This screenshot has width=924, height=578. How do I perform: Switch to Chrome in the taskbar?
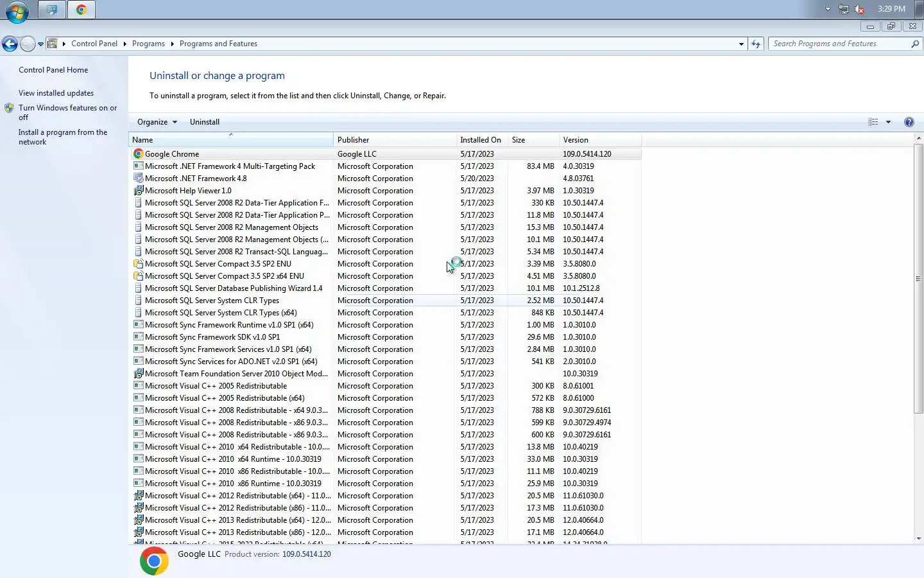click(x=81, y=10)
